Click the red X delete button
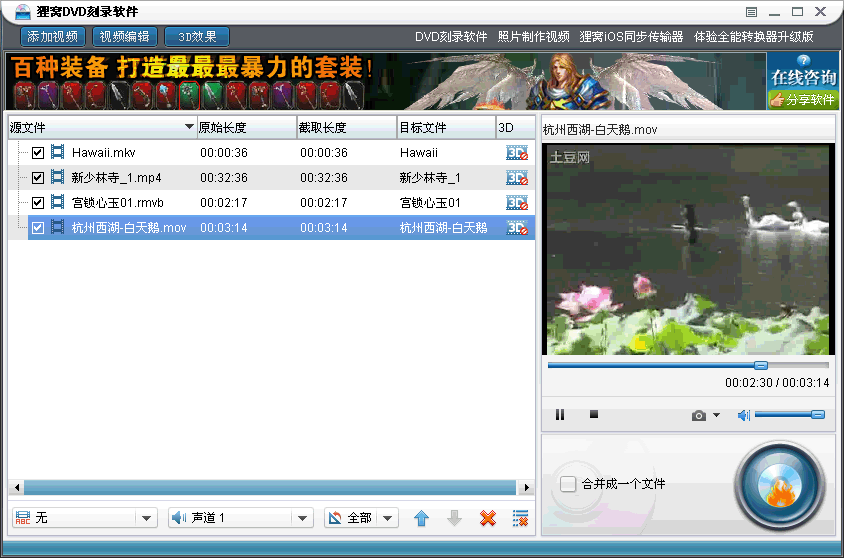The image size is (844, 558). click(488, 518)
